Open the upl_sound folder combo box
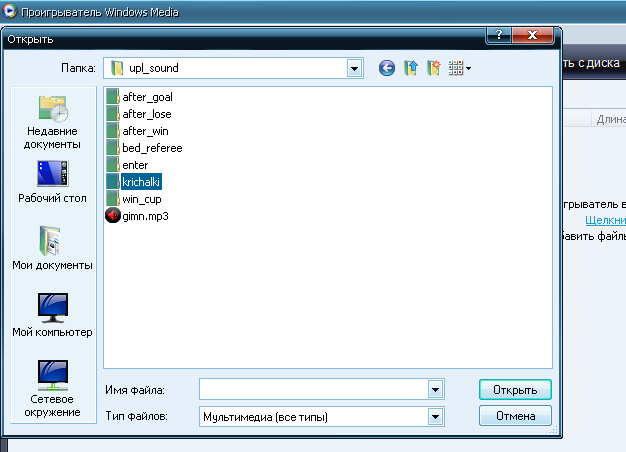626x452 pixels. (x=233, y=68)
